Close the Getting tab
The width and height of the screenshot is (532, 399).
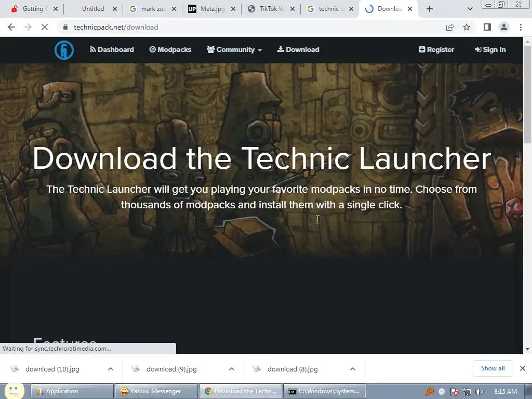pyautogui.click(x=56, y=9)
